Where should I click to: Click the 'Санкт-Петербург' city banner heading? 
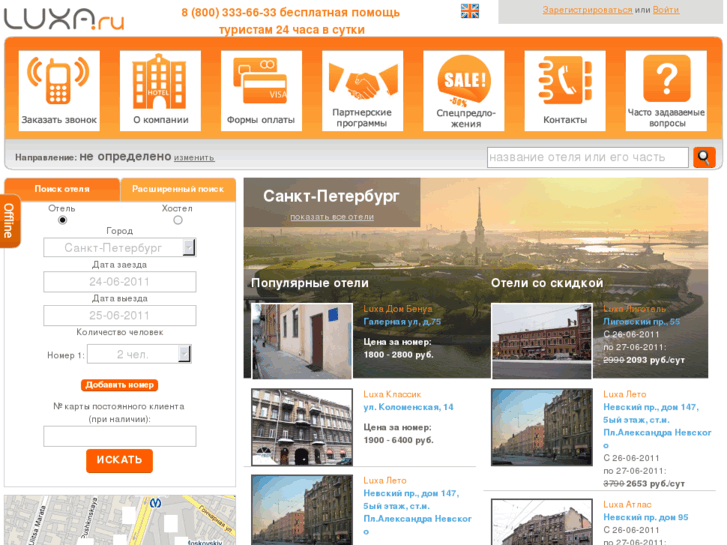(331, 196)
